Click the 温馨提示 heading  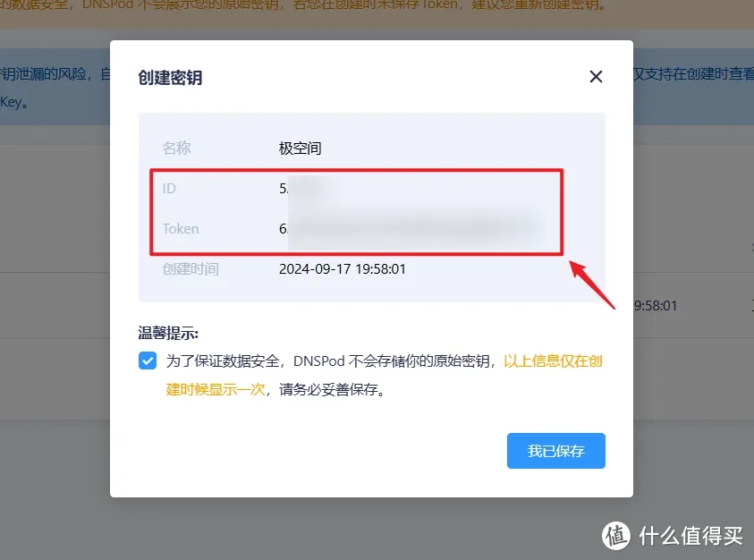point(168,333)
